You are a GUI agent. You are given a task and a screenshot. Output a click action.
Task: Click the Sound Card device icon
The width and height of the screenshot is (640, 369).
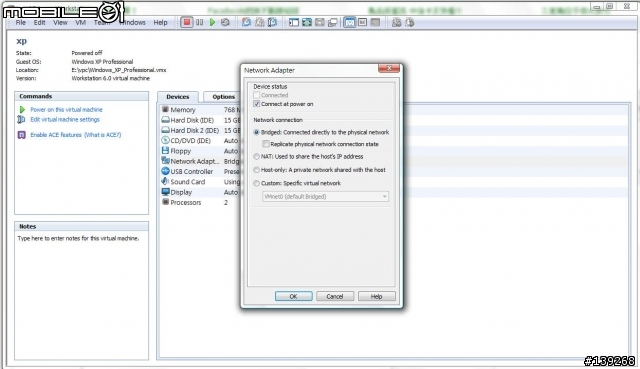165,181
